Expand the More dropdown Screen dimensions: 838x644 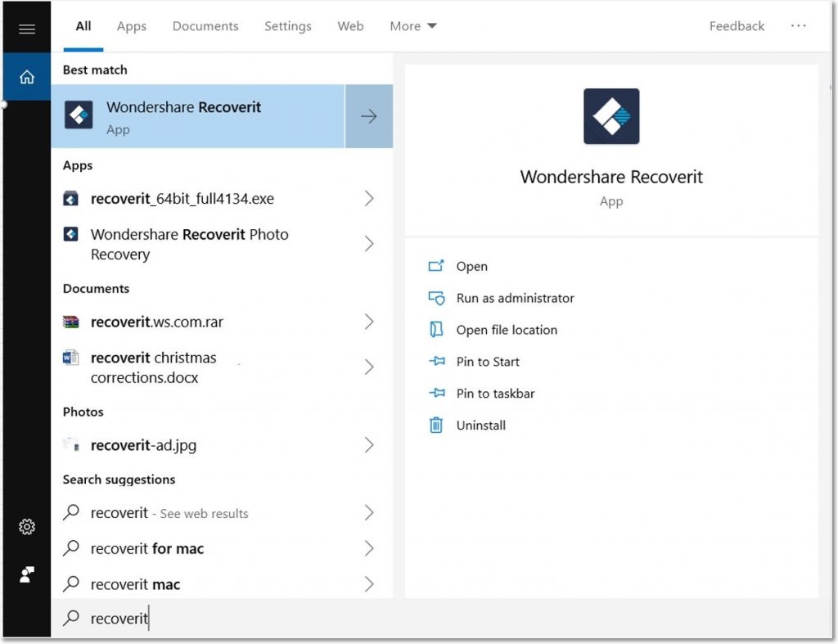[x=412, y=25]
